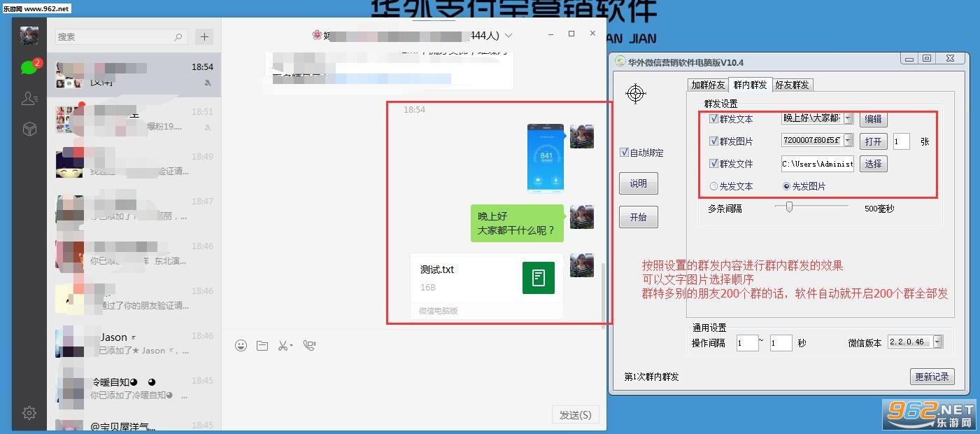Viewport: 980px width, 434px height.
Task: Adjust the 多条间隔 slider handle
Action: click(789, 206)
